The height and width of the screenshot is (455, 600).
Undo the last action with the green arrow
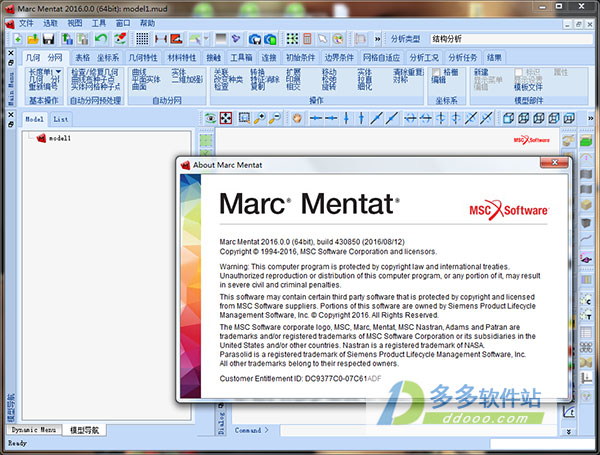coord(101,39)
